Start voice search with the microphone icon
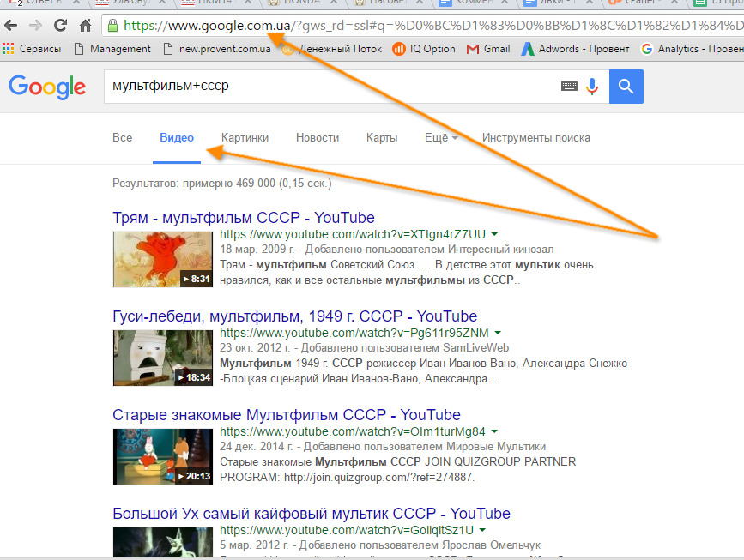Screen dimensions: 744x560 (x=592, y=87)
